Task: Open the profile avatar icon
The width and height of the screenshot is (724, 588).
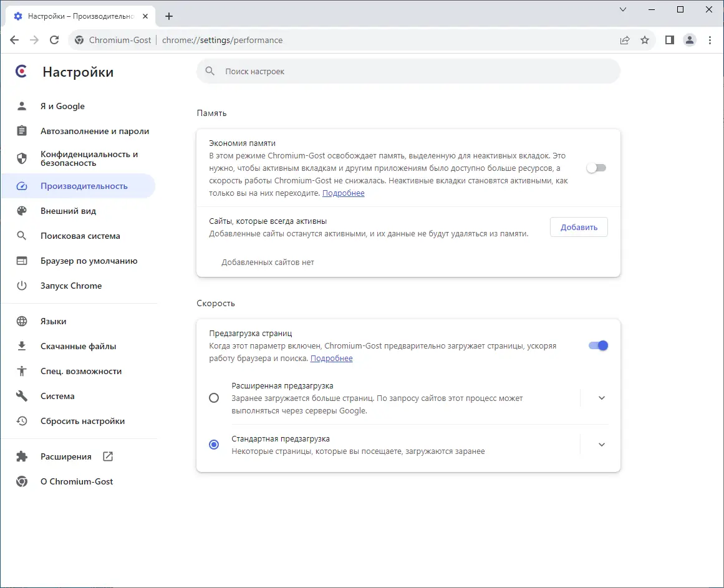Action: (690, 40)
